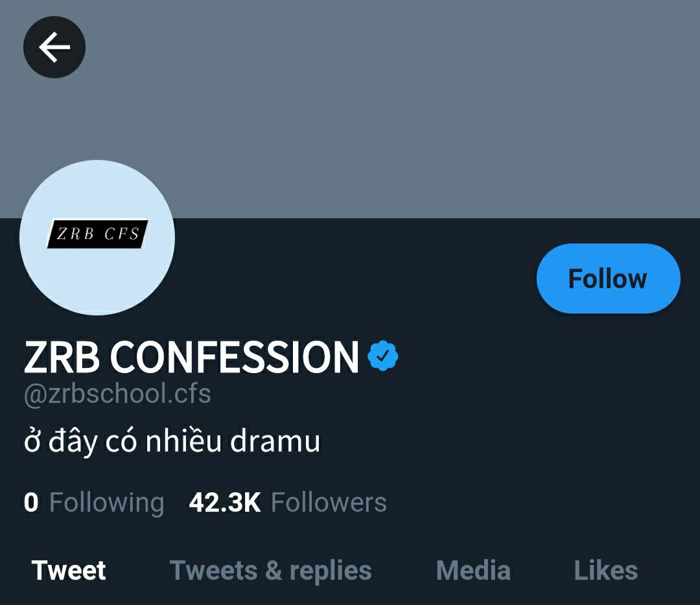Open the Following list link

tap(106, 503)
